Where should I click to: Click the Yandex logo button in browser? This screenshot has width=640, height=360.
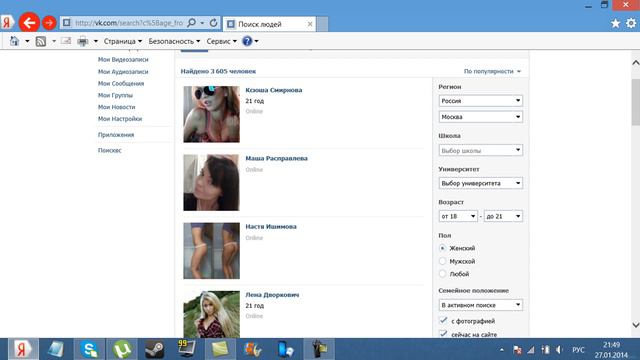(x=7, y=22)
